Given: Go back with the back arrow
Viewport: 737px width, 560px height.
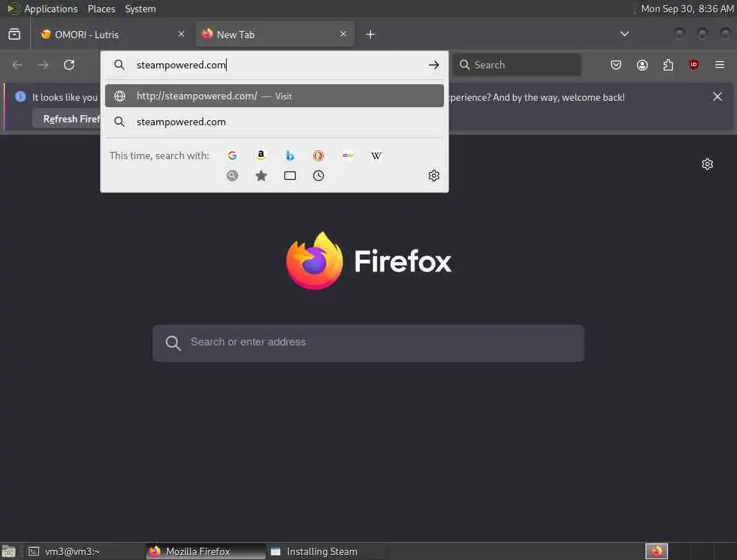Looking at the screenshot, I should tap(17, 65).
